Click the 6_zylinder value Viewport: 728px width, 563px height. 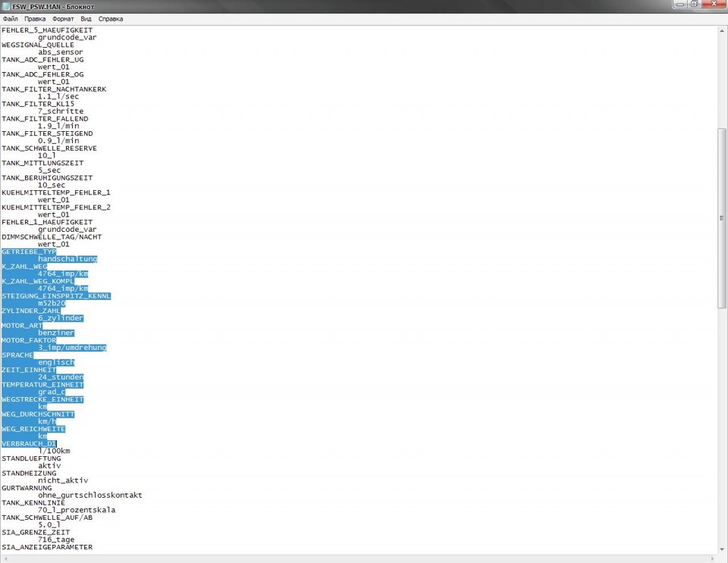61,318
